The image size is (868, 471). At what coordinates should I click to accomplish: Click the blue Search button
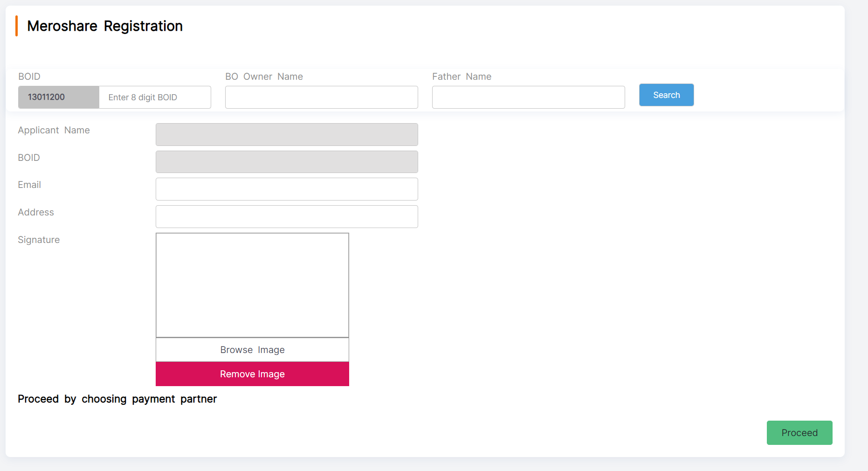[666, 95]
